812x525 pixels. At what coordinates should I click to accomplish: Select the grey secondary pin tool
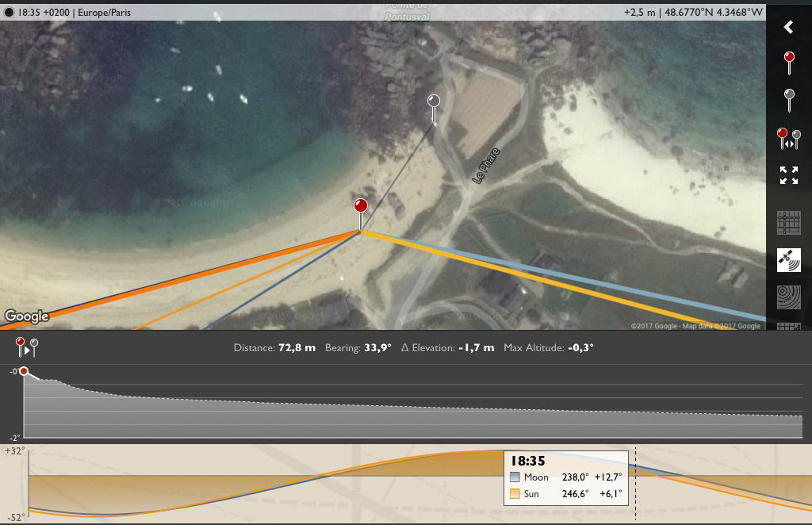click(789, 101)
